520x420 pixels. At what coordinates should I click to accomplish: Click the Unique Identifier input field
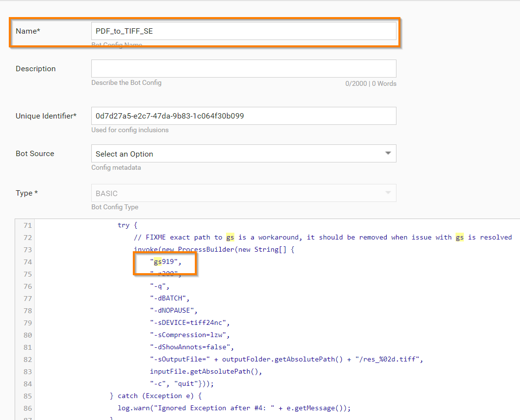[x=244, y=116]
